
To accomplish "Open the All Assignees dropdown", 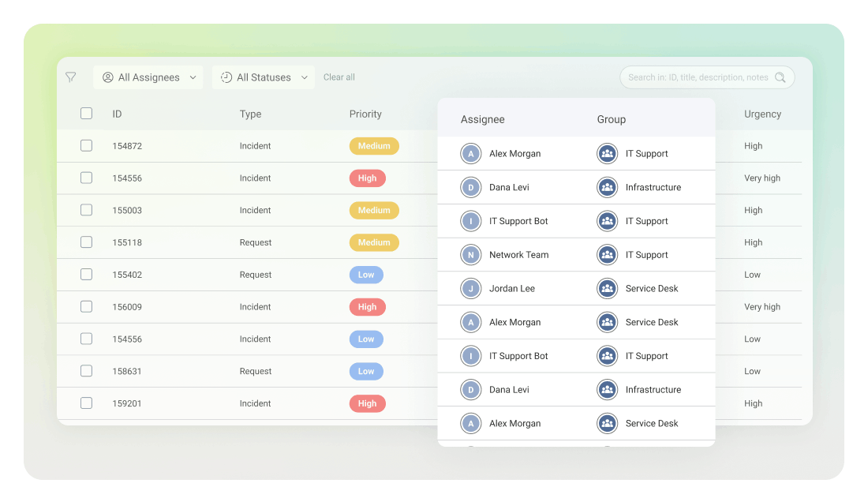I will tap(148, 77).
